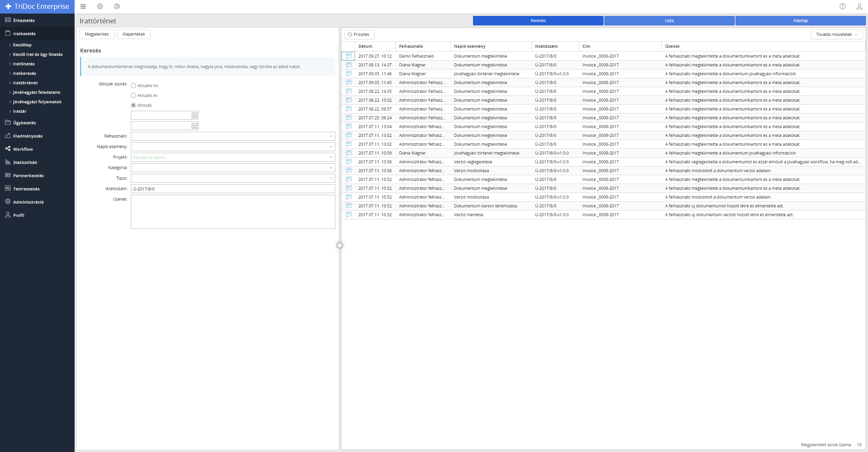Open the Tovabbi muveletek dropdown
Image resolution: width=868 pixels, height=452 pixels.
coord(836,35)
